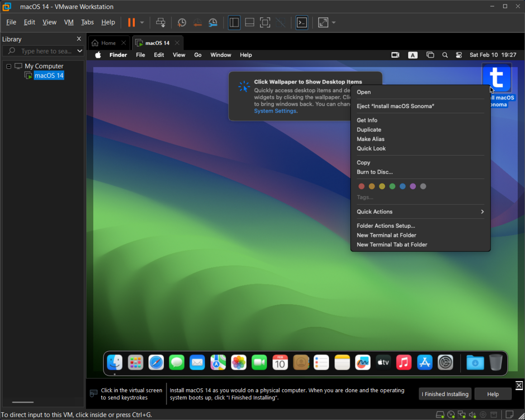Screen dimensions: 525x420
Task: Toggle the thumbnail bar view
Action: pos(249,23)
